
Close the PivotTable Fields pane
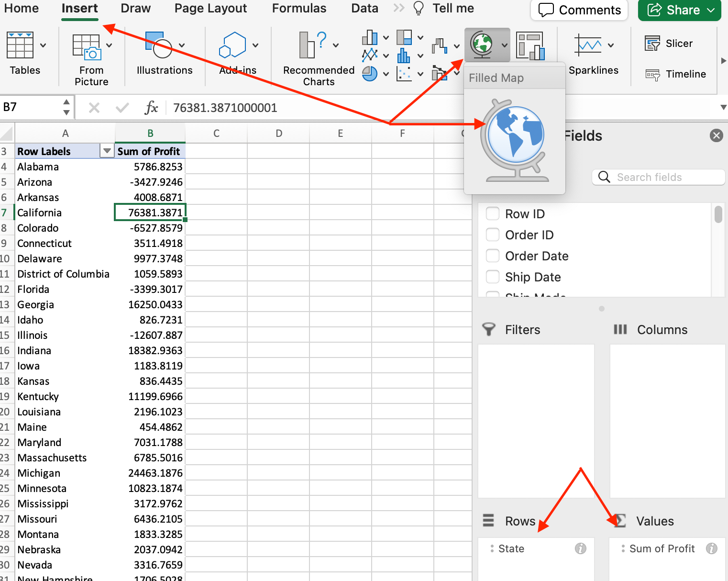(x=716, y=136)
